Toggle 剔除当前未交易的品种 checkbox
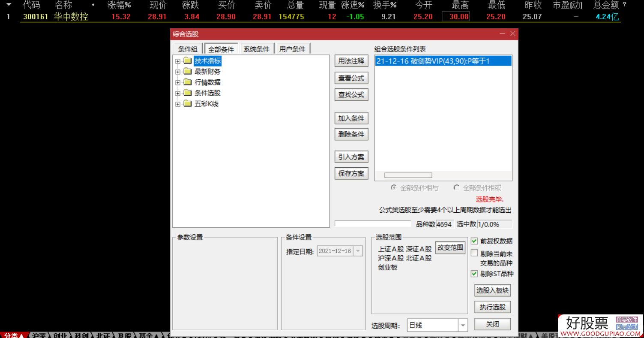The height and width of the screenshot is (338, 644). (474, 253)
